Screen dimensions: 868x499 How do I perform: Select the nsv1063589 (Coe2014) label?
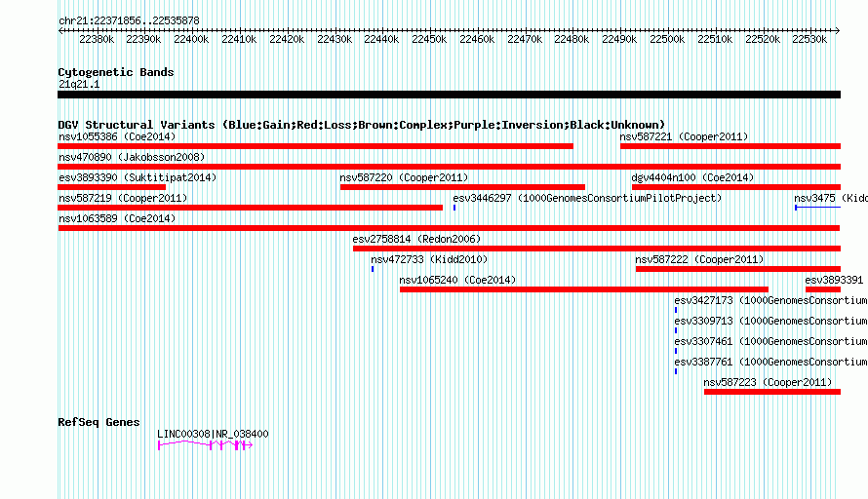coord(117,218)
